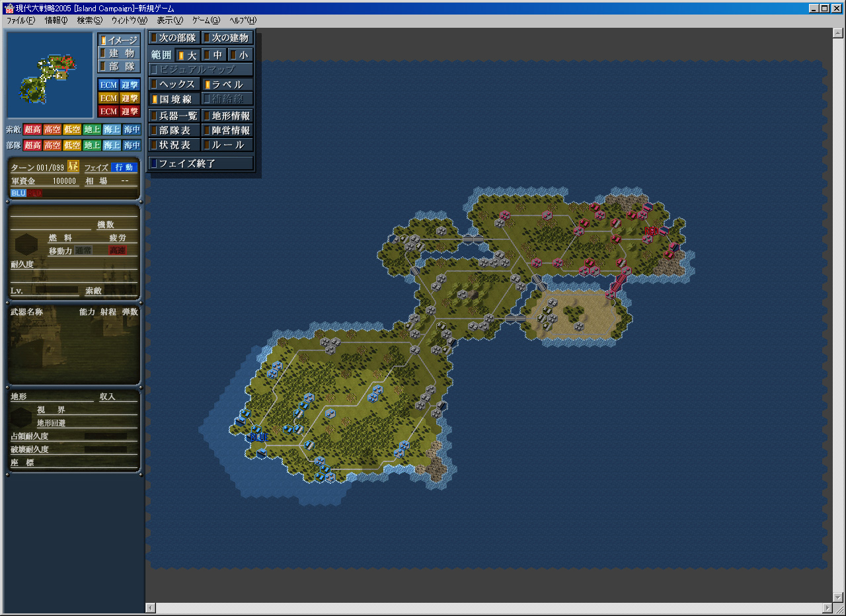Click the 武器名称 column heading
The height and width of the screenshot is (616, 846).
pos(26,312)
